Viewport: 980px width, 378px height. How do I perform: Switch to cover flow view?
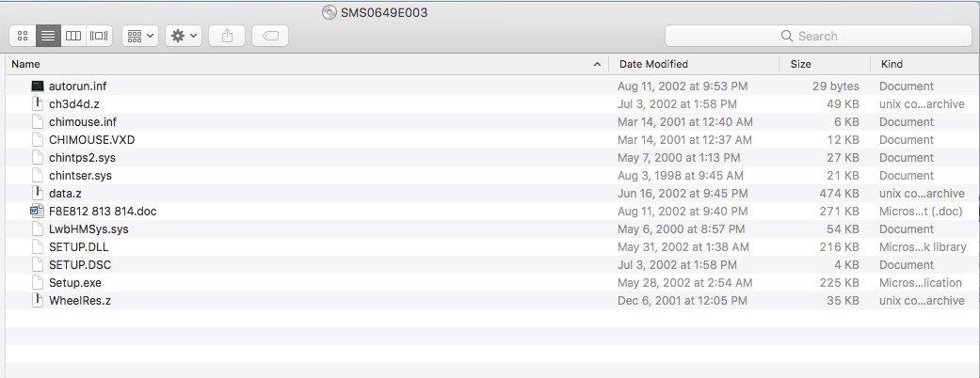click(99, 36)
